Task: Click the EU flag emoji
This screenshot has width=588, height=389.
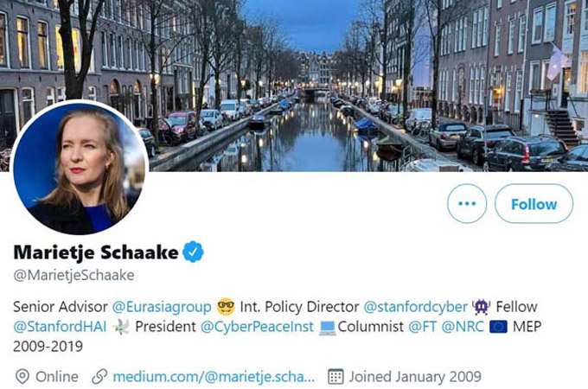Action: point(498,327)
